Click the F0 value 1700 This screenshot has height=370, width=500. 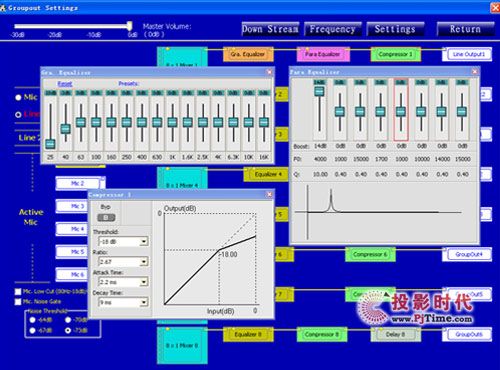(381, 159)
